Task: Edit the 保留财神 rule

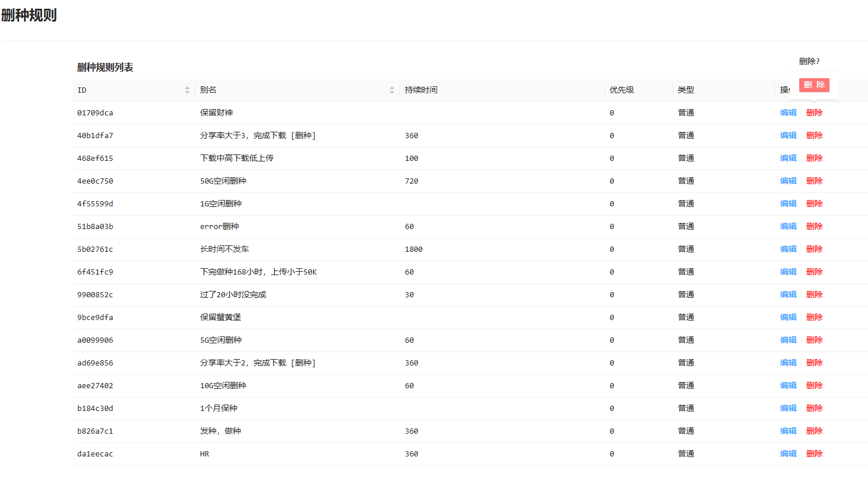Action: (x=788, y=113)
